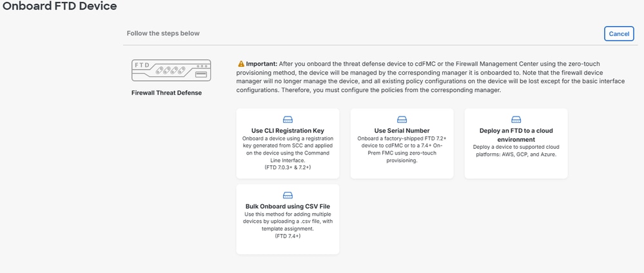Click the Follow the steps below text

point(164,33)
